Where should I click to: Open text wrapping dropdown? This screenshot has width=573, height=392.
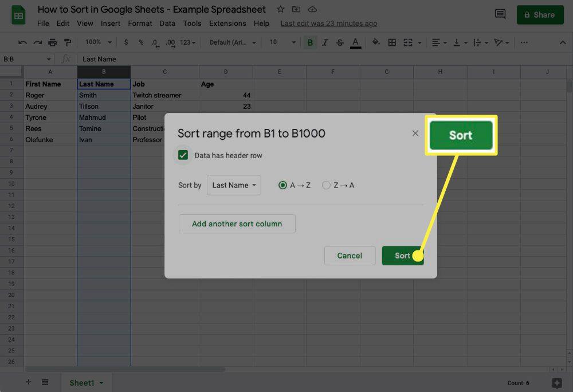coord(481,42)
